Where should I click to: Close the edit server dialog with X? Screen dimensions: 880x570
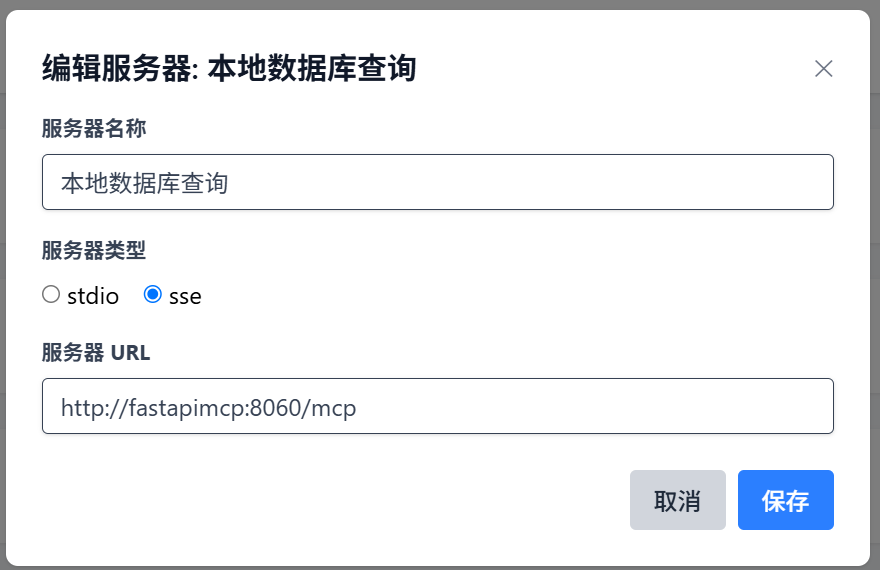(x=823, y=68)
